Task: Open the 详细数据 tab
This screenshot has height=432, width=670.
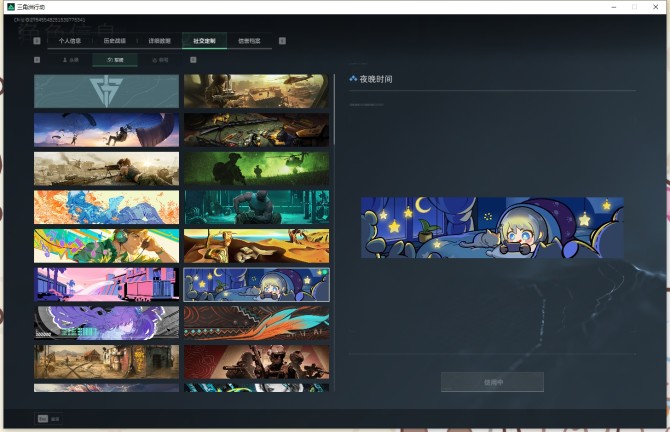Action: pyautogui.click(x=159, y=41)
